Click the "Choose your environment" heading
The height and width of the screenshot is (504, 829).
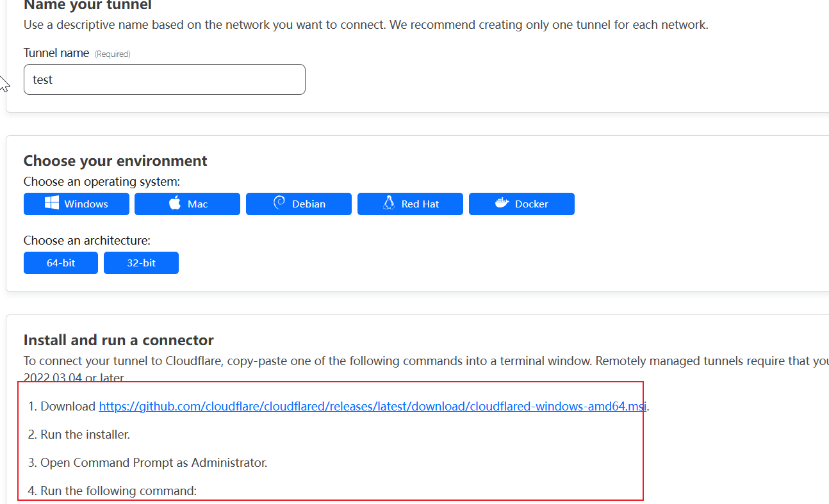pos(115,161)
